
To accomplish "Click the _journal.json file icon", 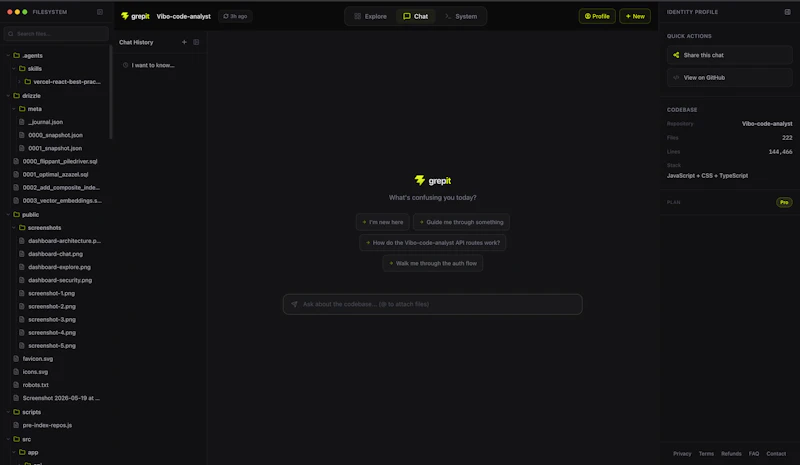I will pos(21,122).
